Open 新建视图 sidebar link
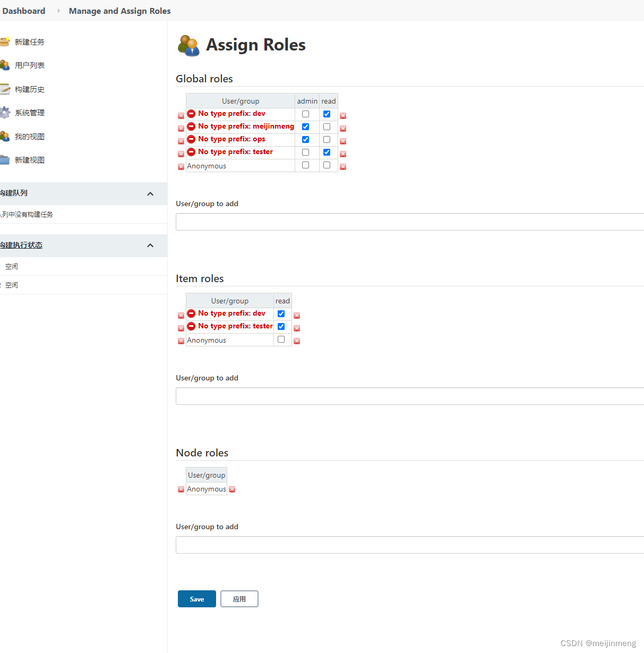The width and height of the screenshot is (644, 653). 30,160
